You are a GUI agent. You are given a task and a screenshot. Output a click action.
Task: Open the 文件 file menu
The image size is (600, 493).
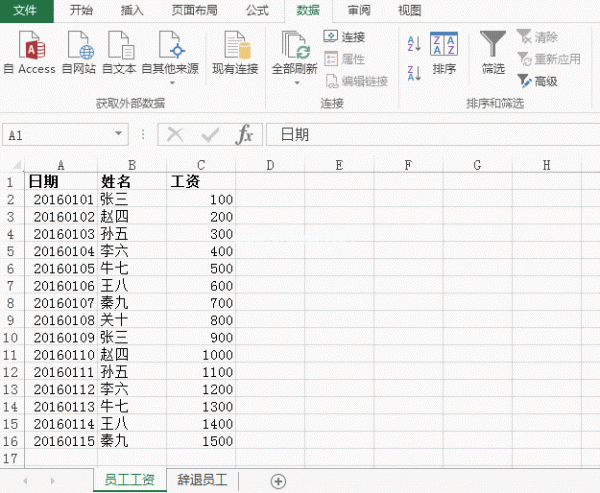26,10
